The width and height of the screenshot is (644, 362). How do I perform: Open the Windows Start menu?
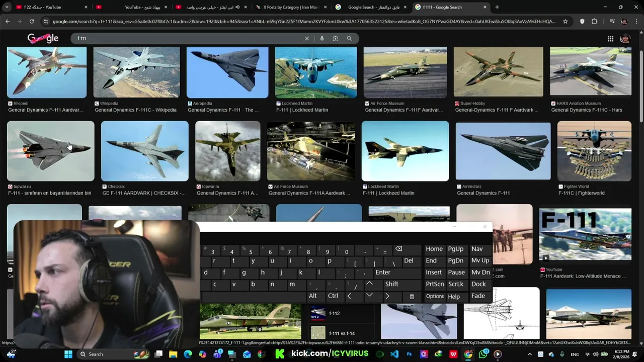click(68, 354)
